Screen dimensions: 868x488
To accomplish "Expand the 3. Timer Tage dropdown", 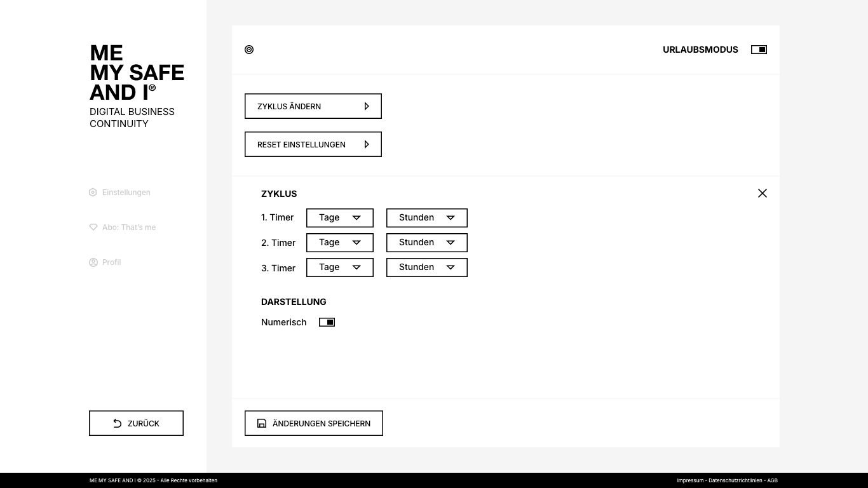I will 340,268.
